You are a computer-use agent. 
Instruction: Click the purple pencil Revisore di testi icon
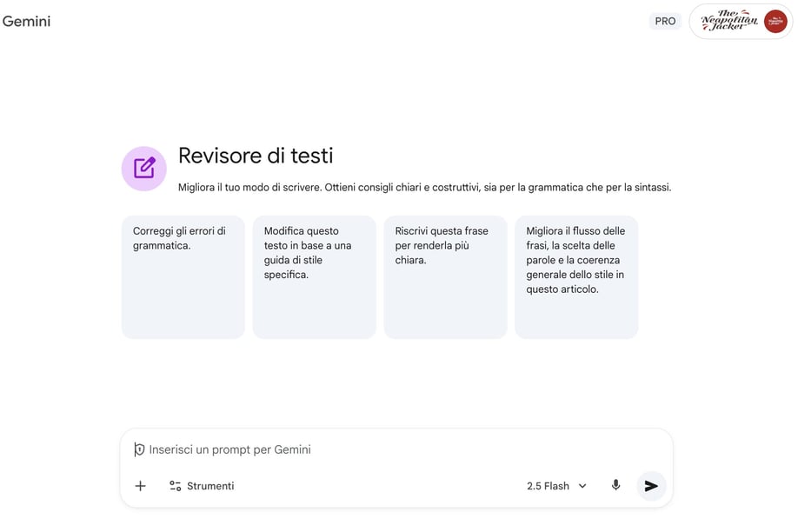click(x=143, y=167)
